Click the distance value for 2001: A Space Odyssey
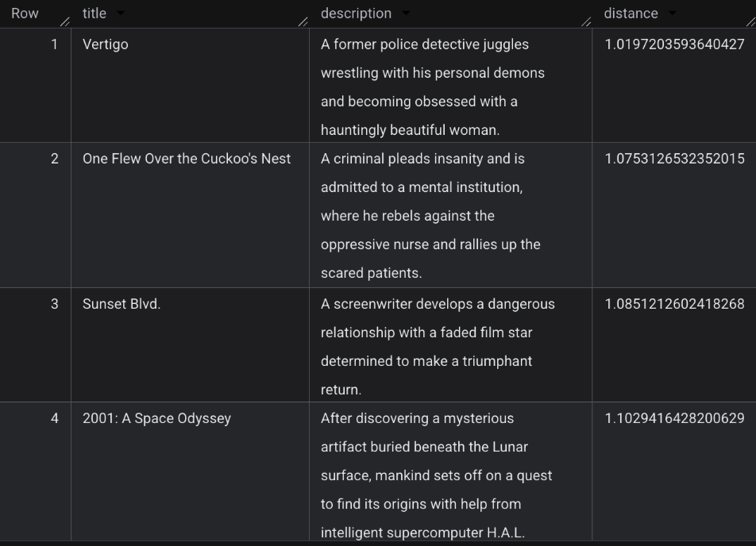 coord(674,418)
